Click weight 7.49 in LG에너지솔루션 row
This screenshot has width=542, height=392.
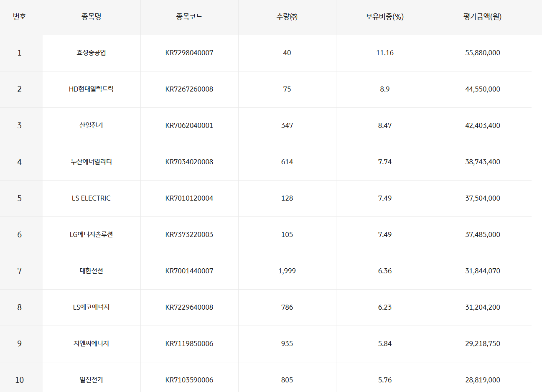click(x=385, y=234)
